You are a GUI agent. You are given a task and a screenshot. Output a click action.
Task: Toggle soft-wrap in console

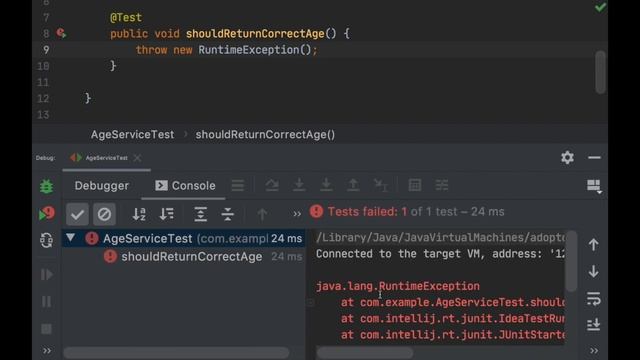[x=593, y=299]
